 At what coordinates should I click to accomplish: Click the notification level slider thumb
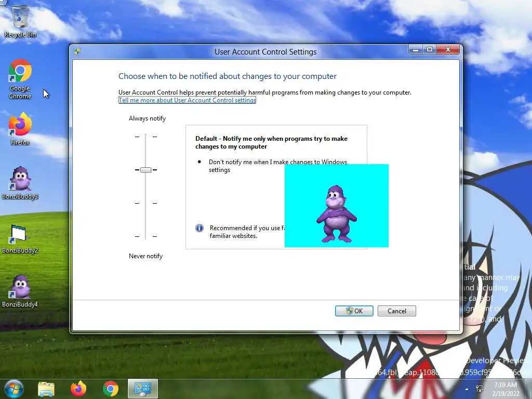pos(145,170)
